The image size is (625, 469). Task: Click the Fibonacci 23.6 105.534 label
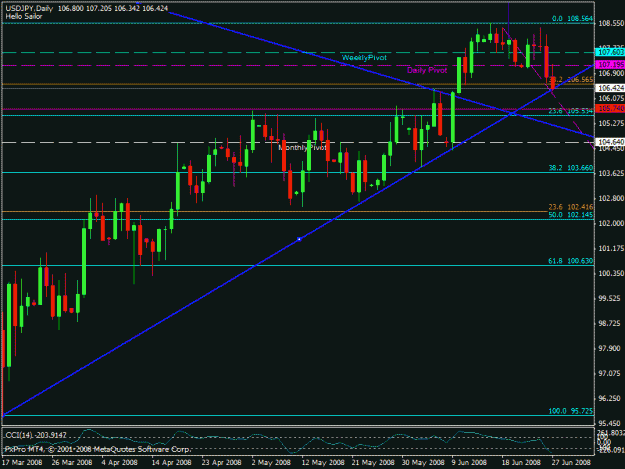571,111
